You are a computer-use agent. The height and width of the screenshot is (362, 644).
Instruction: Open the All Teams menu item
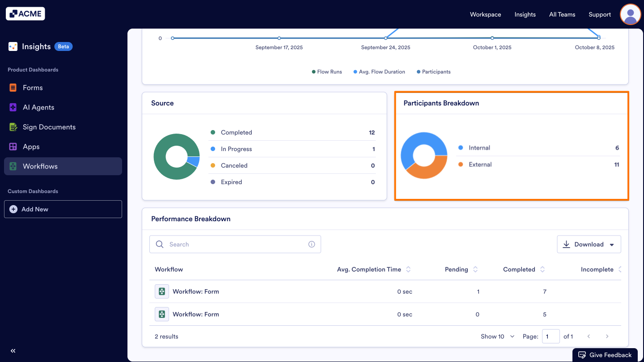point(562,14)
